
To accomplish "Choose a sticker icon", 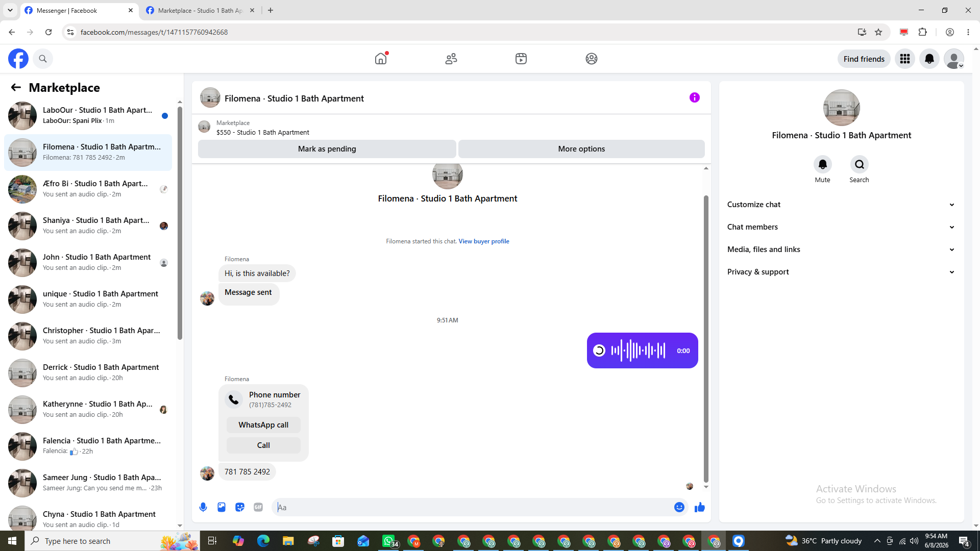I will [240, 507].
